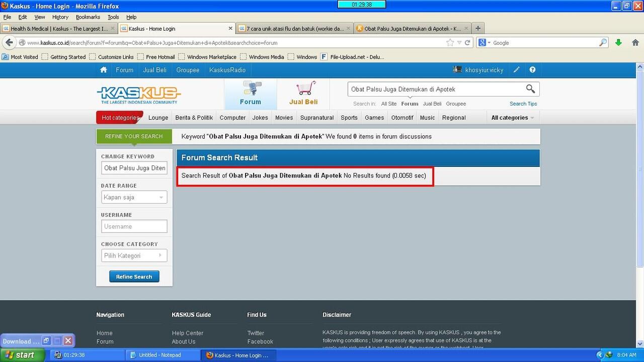
Task: Click the Firefox URL address bar
Action: [235, 43]
